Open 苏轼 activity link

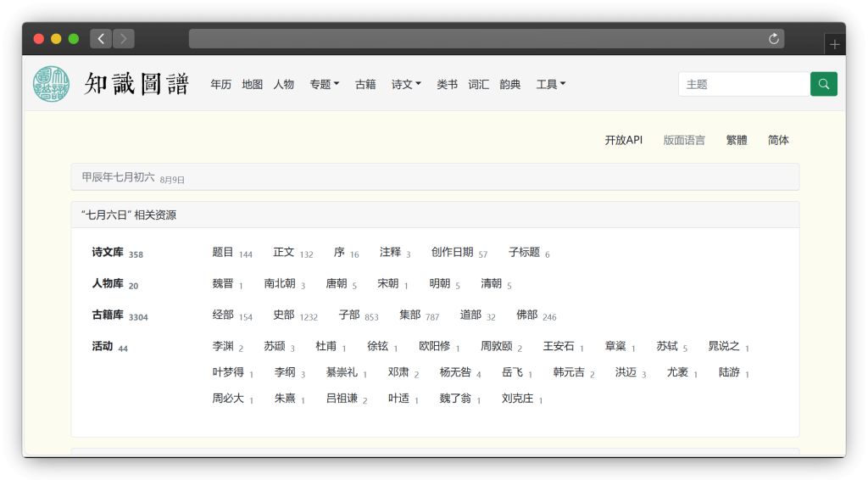(667, 346)
